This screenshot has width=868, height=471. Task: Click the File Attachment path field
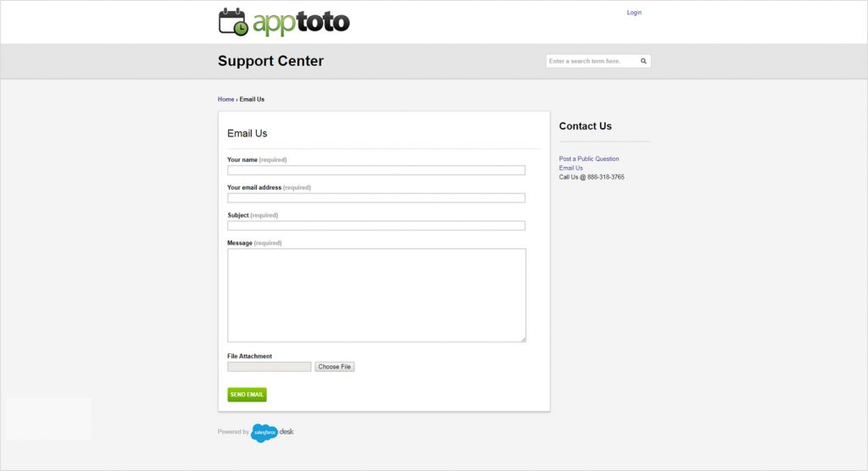point(269,367)
